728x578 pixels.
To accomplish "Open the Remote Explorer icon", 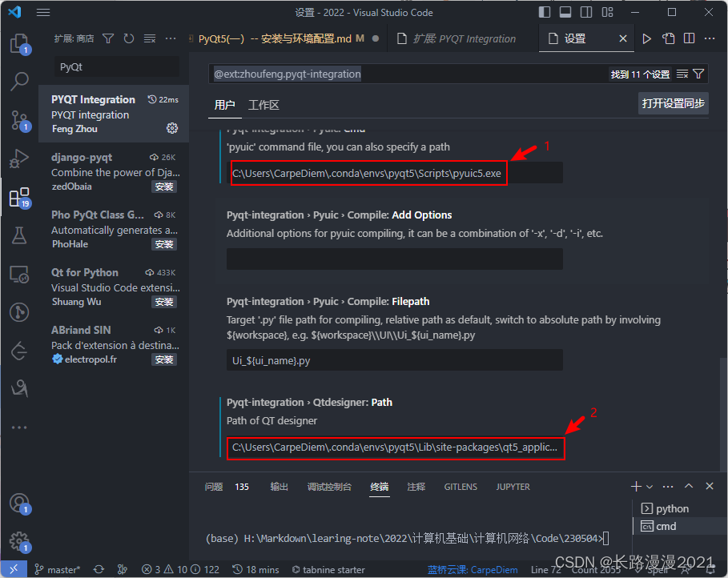I will (x=19, y=275).
